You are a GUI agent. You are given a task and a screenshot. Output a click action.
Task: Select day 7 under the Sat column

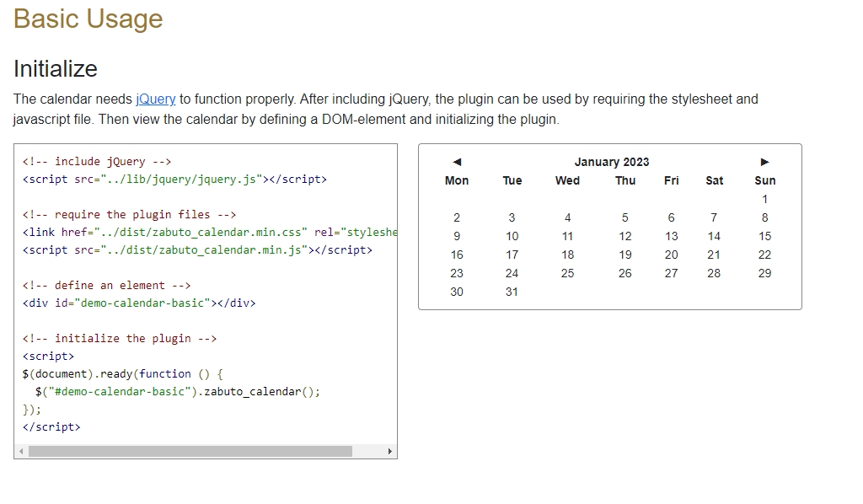[x=714, y=218]
